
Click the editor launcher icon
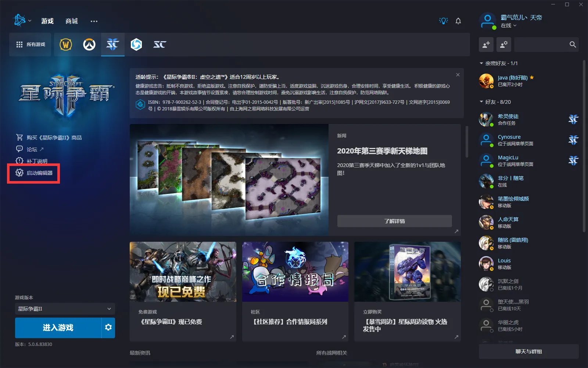19,173
